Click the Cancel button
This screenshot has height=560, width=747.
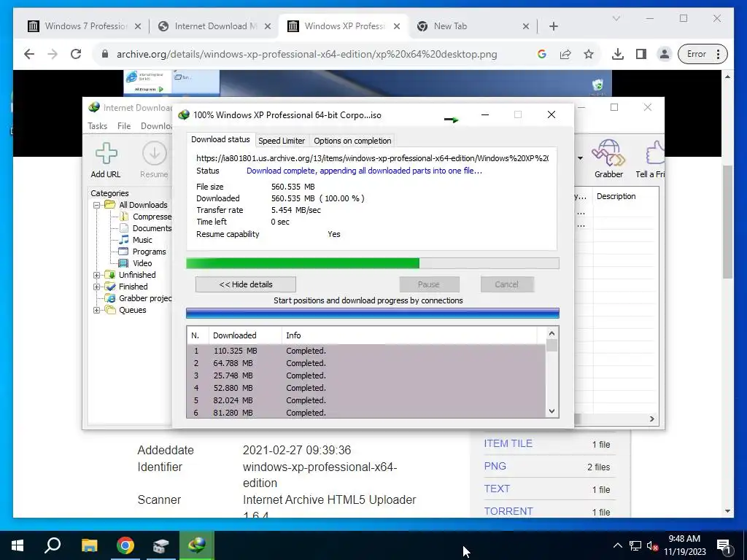point(506,284)
